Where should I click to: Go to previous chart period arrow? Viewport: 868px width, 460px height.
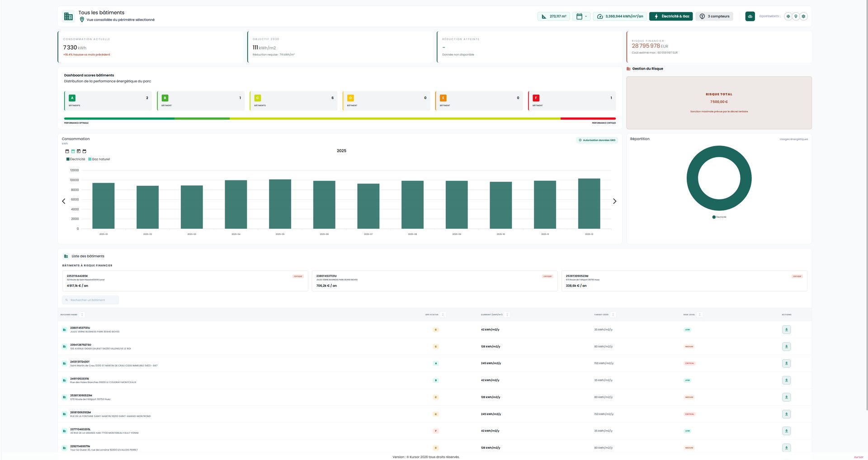(x=64, y=201)
